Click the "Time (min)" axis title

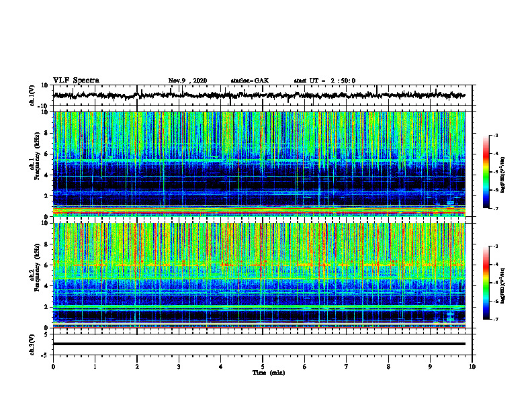point(269,373)
